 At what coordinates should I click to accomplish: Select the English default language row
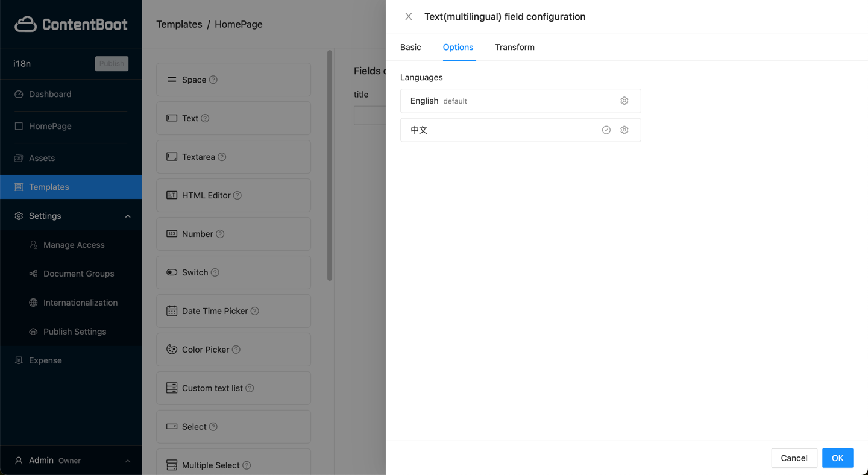point(520,101)
